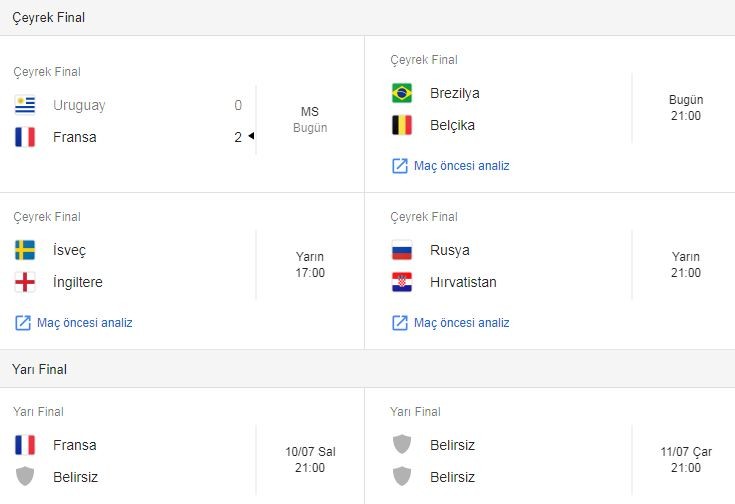Click the France flag in the quarter-final match

25,137
